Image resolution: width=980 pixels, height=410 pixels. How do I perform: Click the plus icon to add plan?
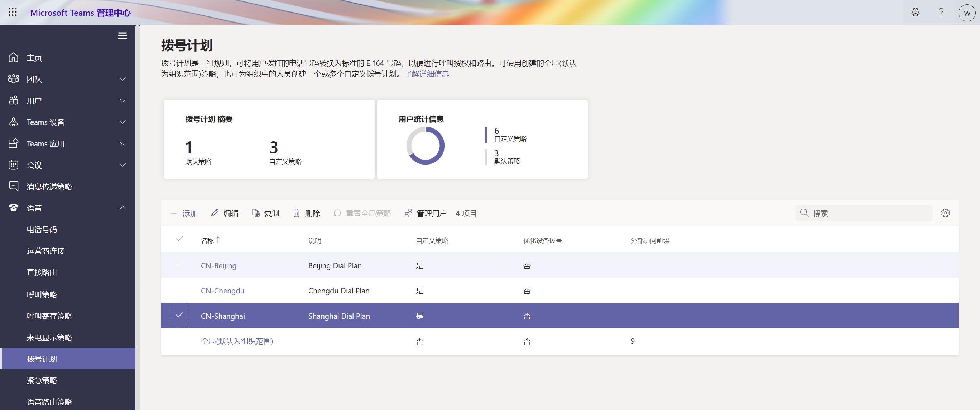tap(174, 213)
